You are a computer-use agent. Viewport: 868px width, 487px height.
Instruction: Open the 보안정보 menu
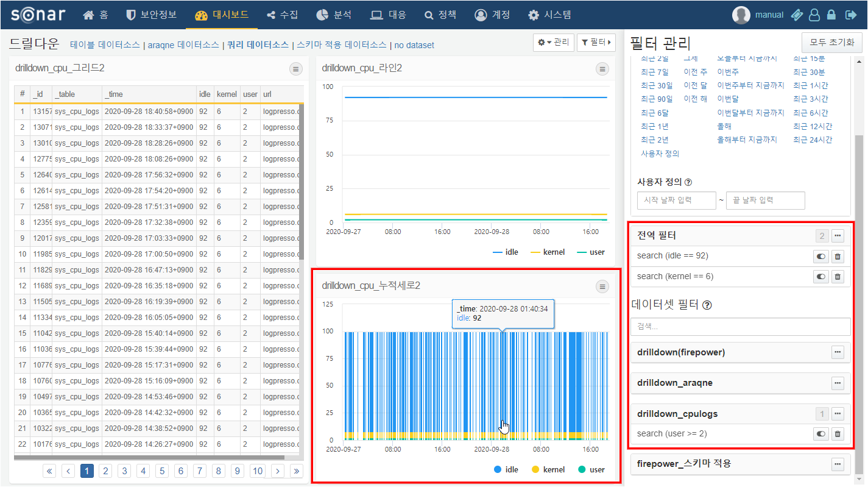click(151, 15)
